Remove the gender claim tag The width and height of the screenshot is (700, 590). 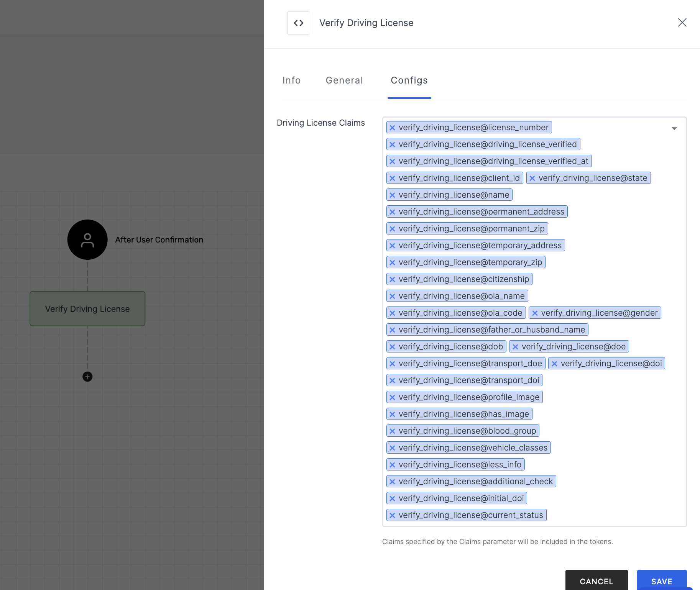(535, 313)
